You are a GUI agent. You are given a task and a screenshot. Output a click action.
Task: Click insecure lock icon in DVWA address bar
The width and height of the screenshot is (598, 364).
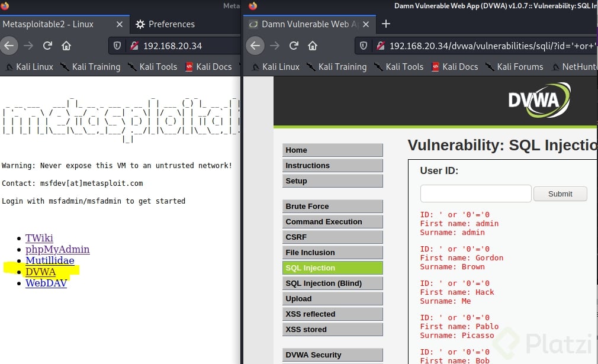[x=380, y=46]
